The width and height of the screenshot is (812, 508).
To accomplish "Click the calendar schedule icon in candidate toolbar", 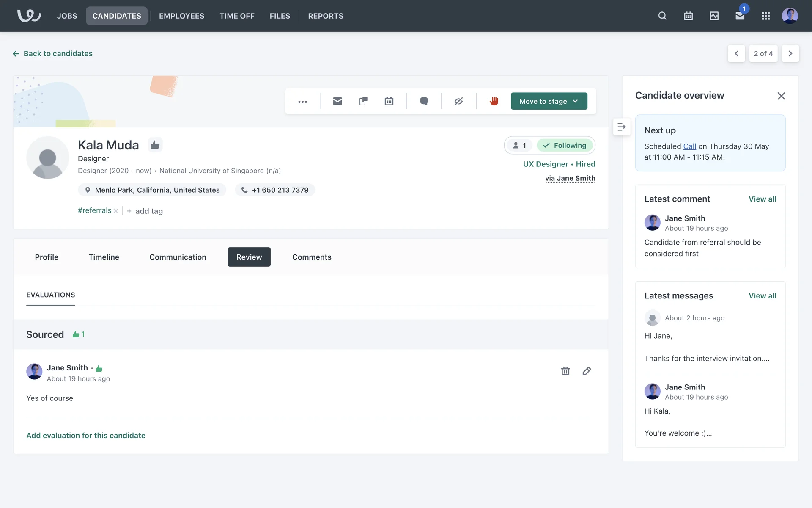I will tap(389, 101).
